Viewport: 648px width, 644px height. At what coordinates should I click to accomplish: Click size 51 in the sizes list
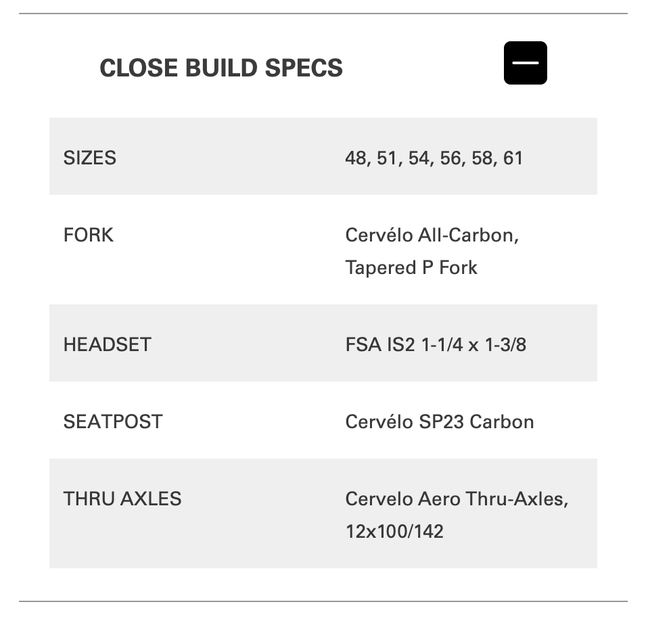(387, 158)
